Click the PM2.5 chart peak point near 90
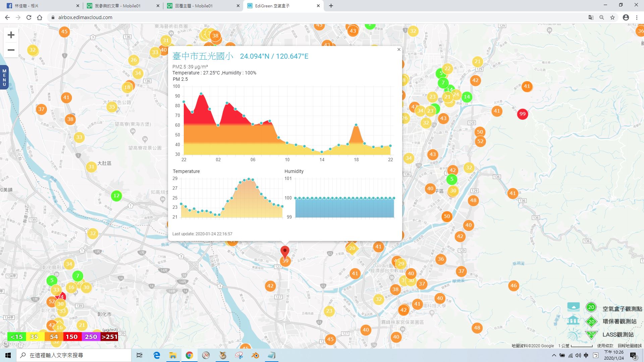The height and width of the screenshot is (362, 644). tap(201, 94)
